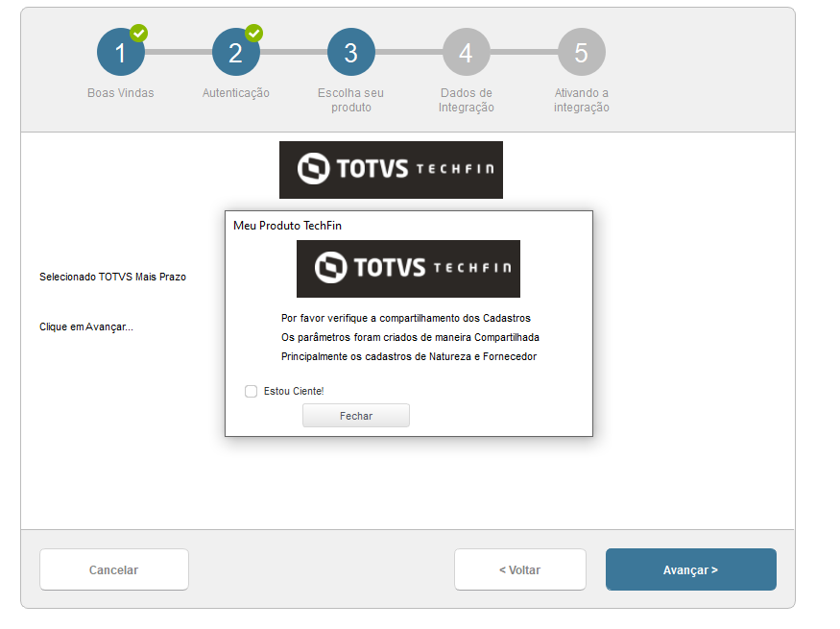840x629 pixels.
Task: Click step 3 circle Escolha seu produto
Action: click(x=351, y=52)
